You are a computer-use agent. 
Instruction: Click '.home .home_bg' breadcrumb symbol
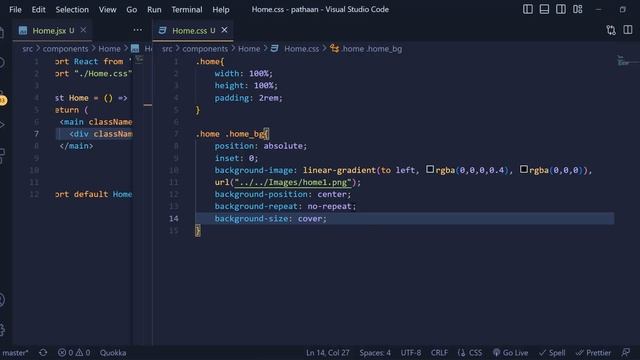(371, 49)
